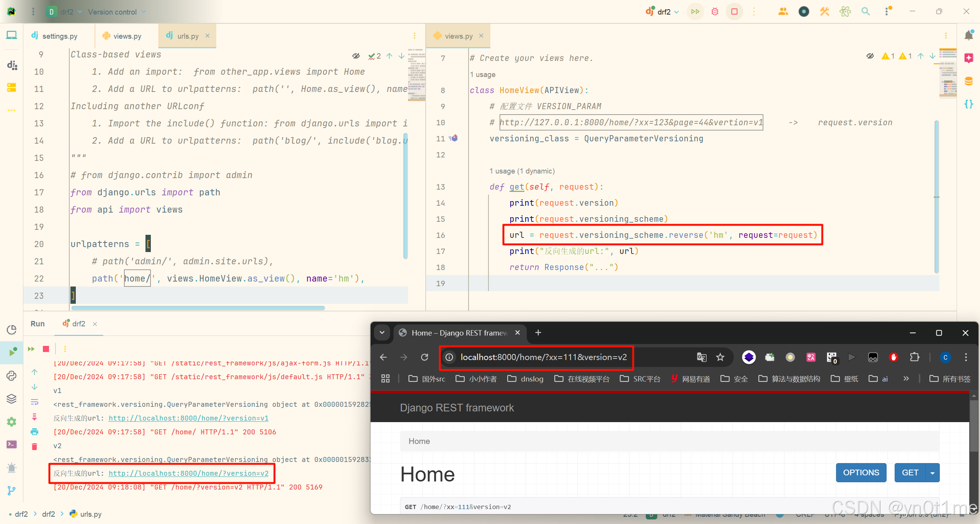Click the Git branch tool icon
The height and width of the screenshot is (524, 980).
click(x=11, y=490)
